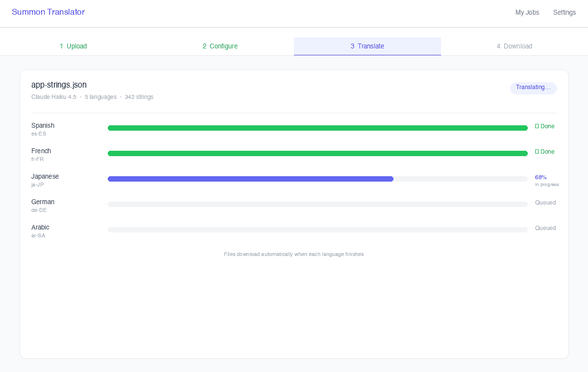Click the 342 strings label
588x372 pixels.
139,96
